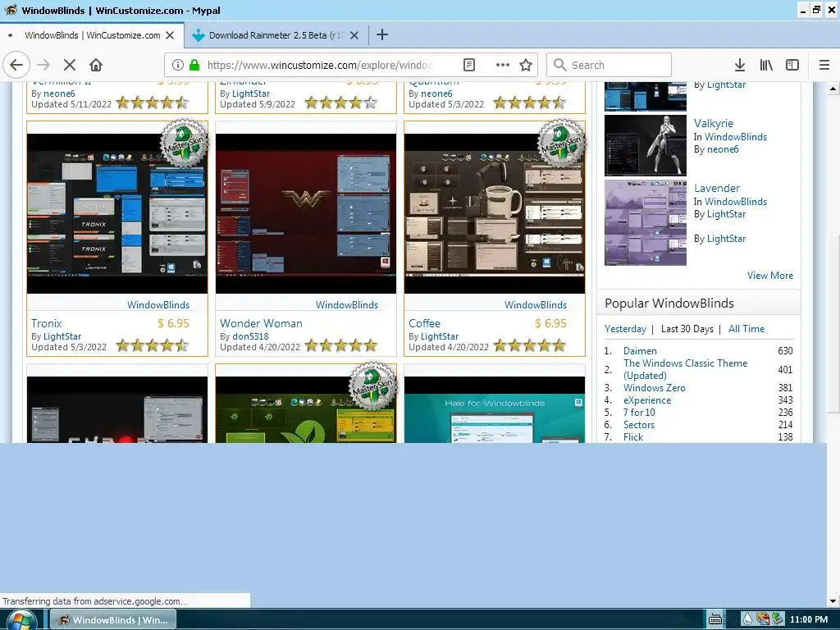Image resolution: width=840 pixels, height=630 pixels.
Task: Open the library icon
Action: coord(766,65)
